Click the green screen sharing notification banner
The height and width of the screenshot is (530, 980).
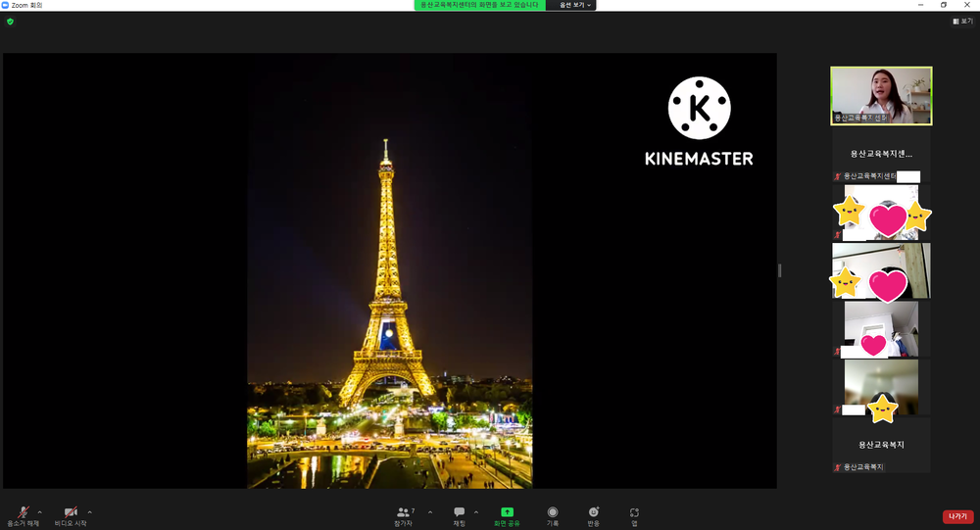pyautogui.click(x=479, y=5)
